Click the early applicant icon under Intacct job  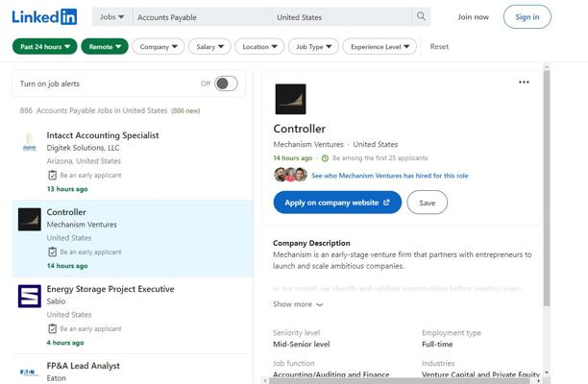[x=53, y=175]
